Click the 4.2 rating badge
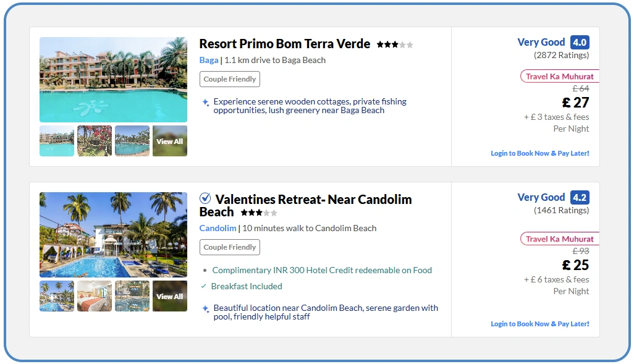 click(x=580, y=198)
